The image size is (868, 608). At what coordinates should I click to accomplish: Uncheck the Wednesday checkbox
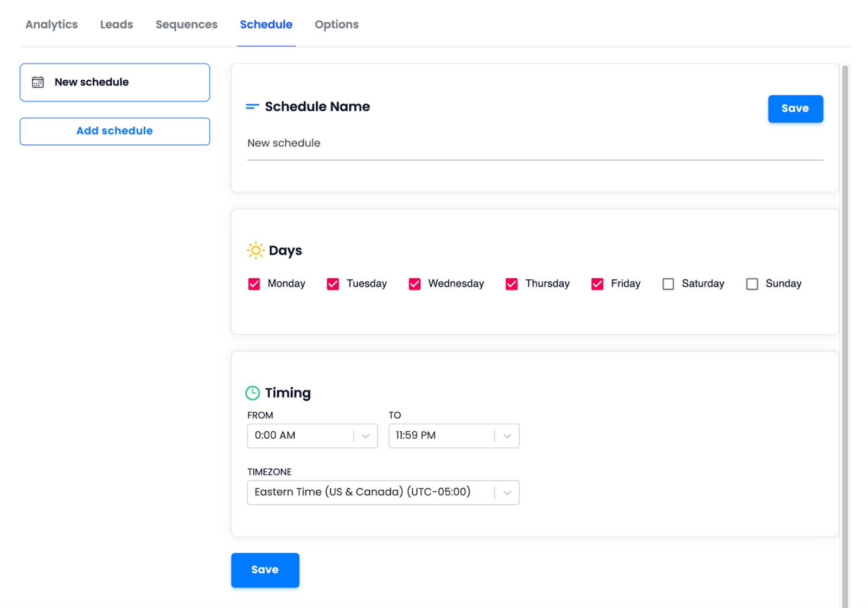[x=414, y=284]
